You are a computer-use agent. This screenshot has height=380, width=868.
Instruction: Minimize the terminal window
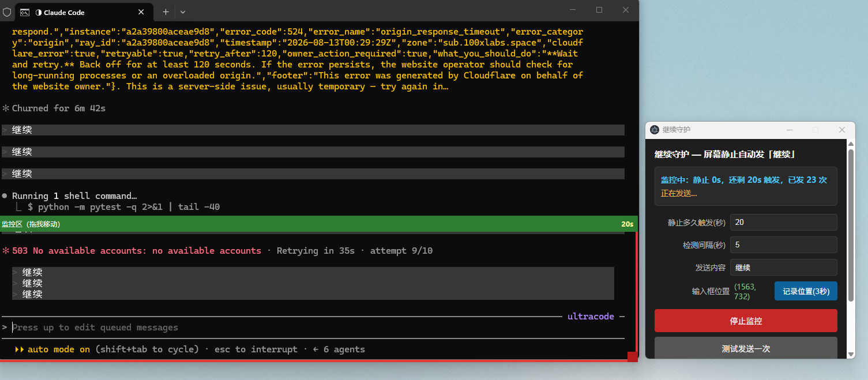coord(573,10)
